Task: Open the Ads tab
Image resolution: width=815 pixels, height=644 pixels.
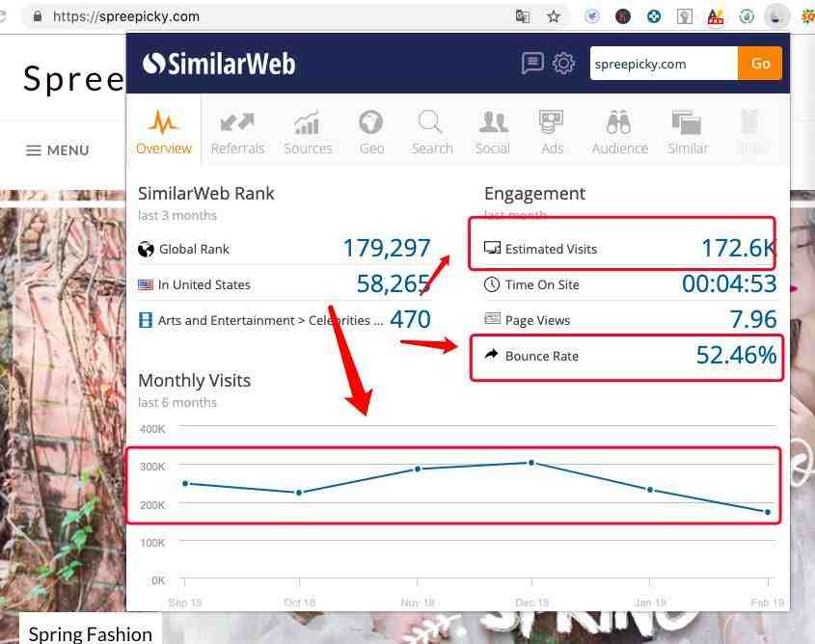Action: tap(552, 133)
